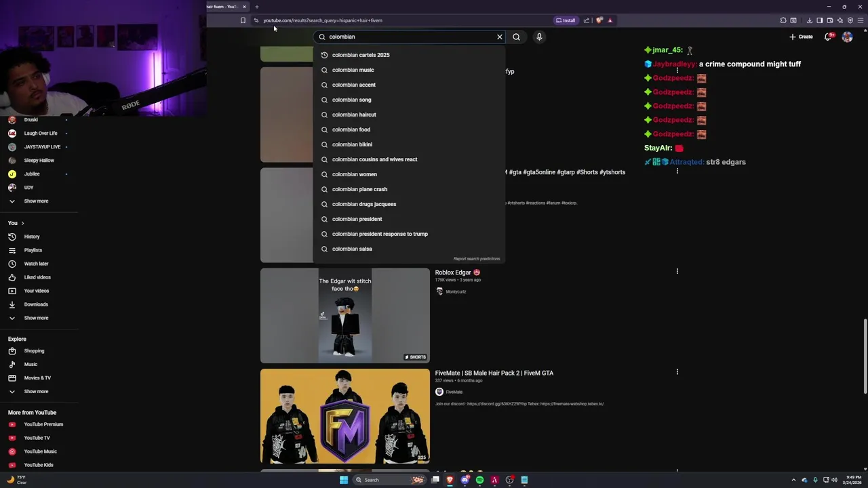The image size is (868, 488).
Task: Open Task View on the taskbar
Action: (x=435, y=480)
